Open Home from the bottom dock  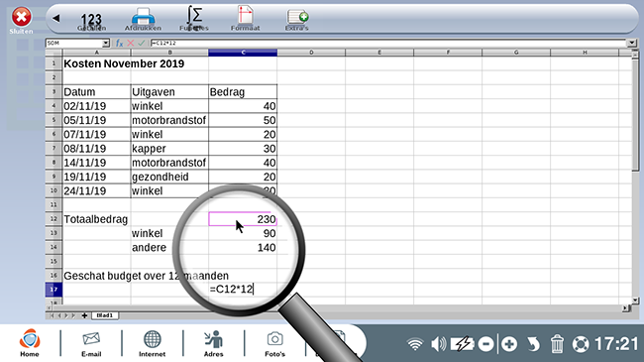click(30, 342)
